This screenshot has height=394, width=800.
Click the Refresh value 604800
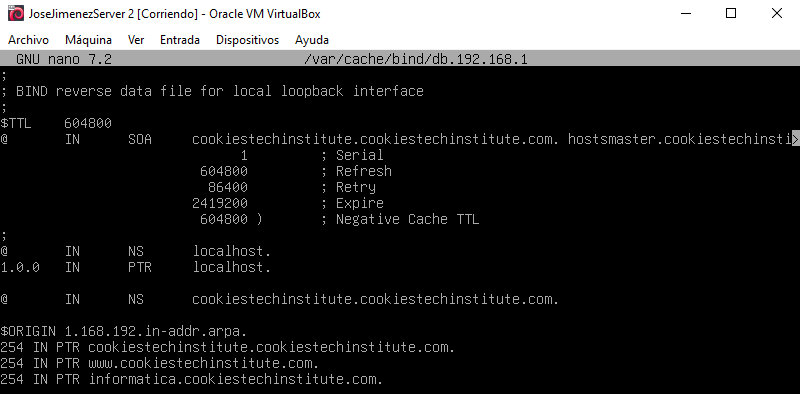point(224,171)
